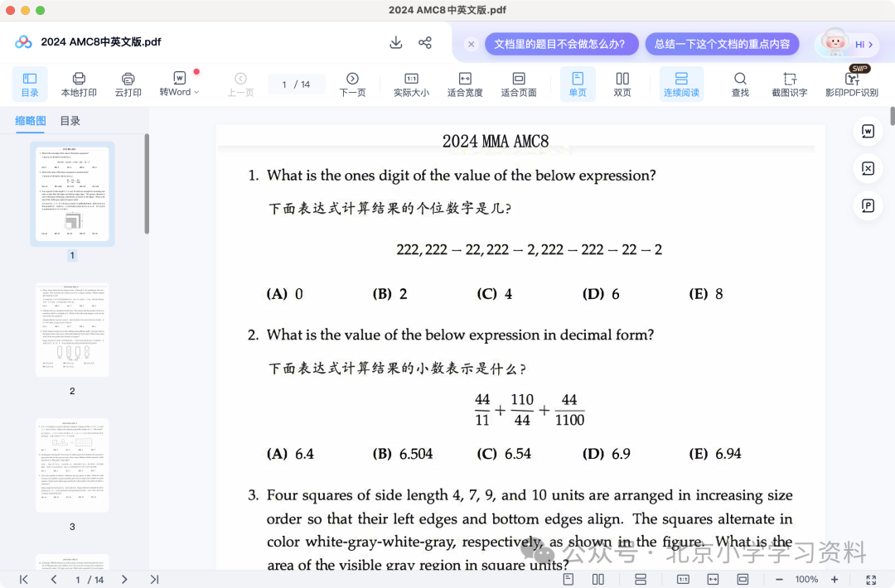Click the page number field in toolbar
Screen dimensions: 895x588
(x=296, y=84)
